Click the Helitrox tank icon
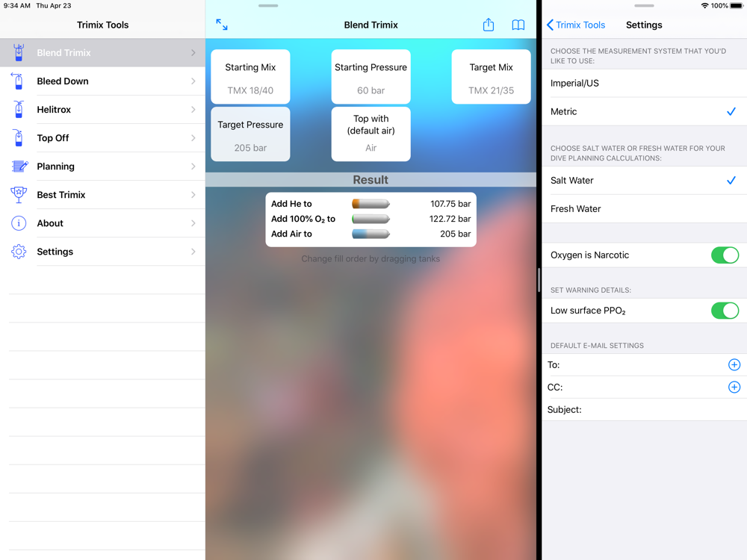The image size is (747, 560). tap(19, 110)
